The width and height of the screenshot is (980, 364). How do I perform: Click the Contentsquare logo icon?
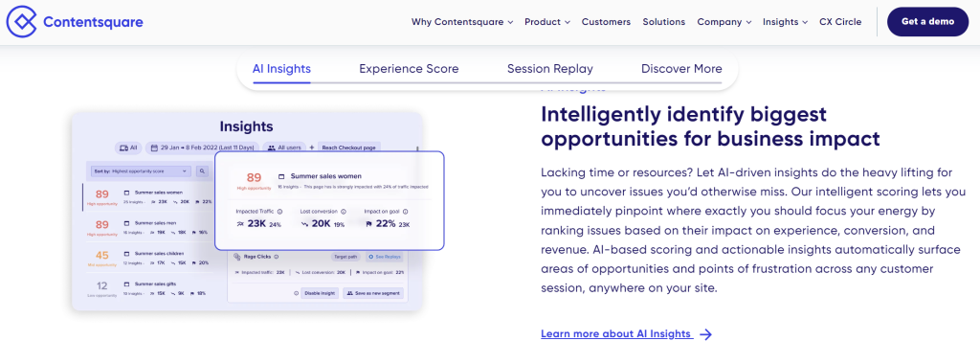[22, 22]
